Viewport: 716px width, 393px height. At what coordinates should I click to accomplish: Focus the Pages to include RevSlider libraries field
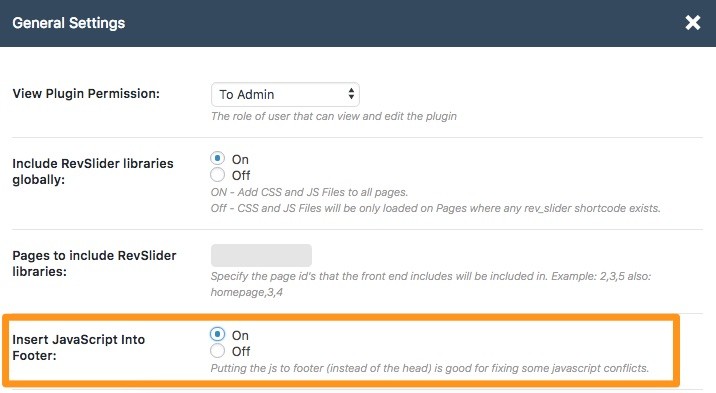click(261, 255)
